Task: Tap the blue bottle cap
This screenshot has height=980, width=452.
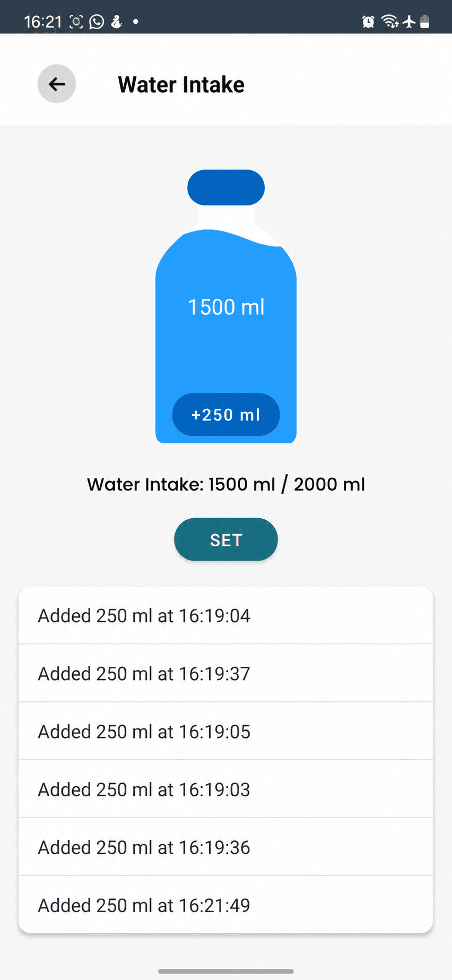Action: coord(226,187)
